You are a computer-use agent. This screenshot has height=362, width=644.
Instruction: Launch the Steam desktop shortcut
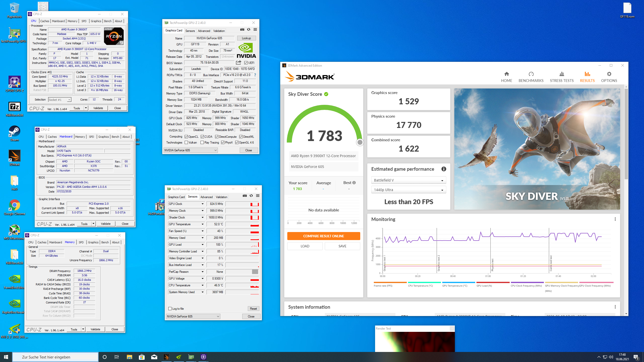point(14,133)
